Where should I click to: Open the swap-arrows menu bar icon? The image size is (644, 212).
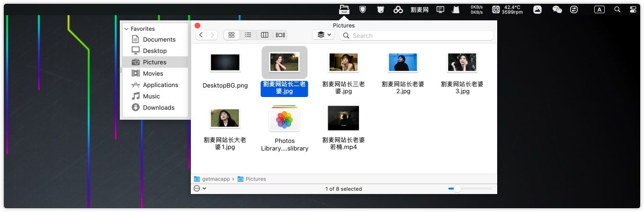coord(574,9)
